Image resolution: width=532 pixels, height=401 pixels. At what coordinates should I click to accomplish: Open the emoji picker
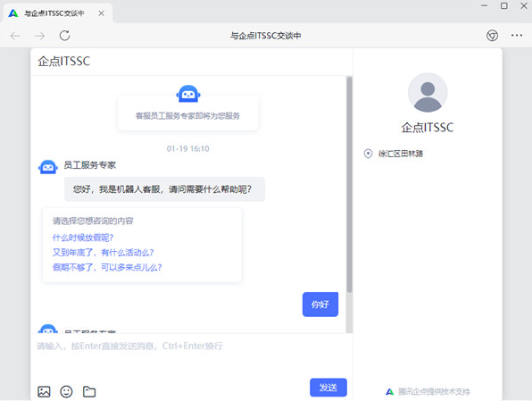pos(66,391)
